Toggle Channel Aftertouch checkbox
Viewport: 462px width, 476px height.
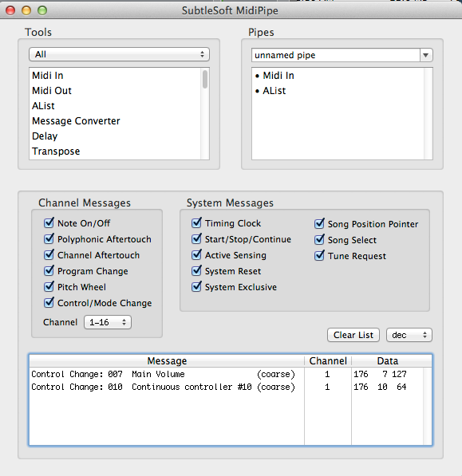49,255
